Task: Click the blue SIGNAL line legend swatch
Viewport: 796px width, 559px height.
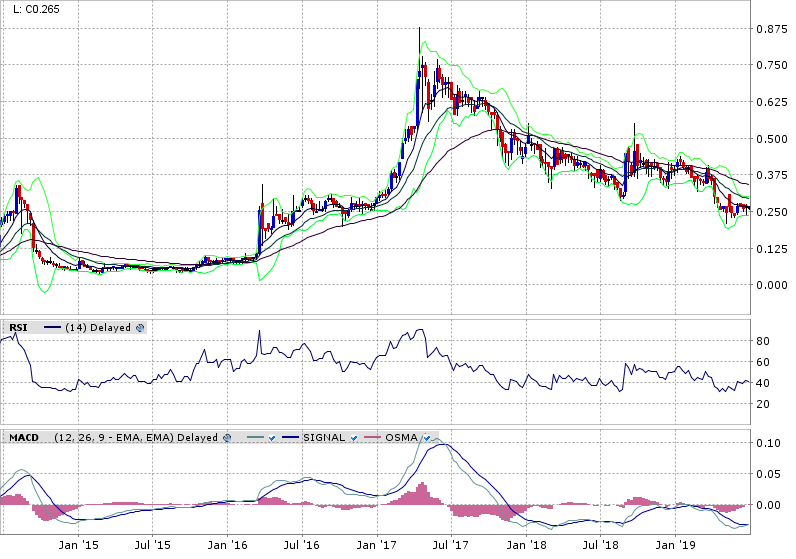Action: [290, 438]
